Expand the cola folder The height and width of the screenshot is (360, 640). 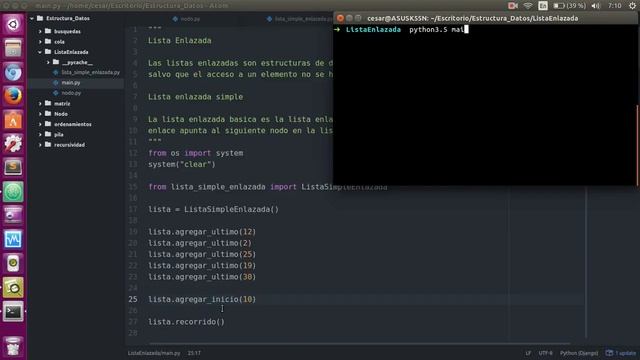click(x=40, y=42)
